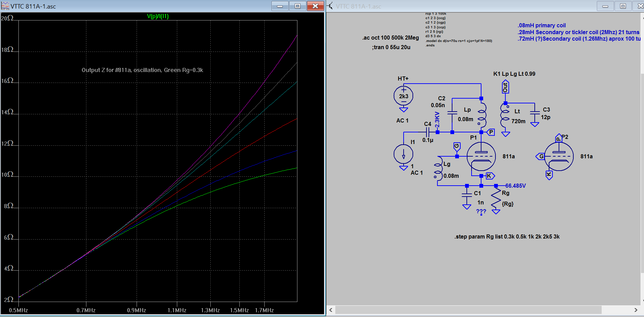This screenshot has width=644, height=317.
Task: Select the P1 811a triode tube
Action: (x=481, y=156)
